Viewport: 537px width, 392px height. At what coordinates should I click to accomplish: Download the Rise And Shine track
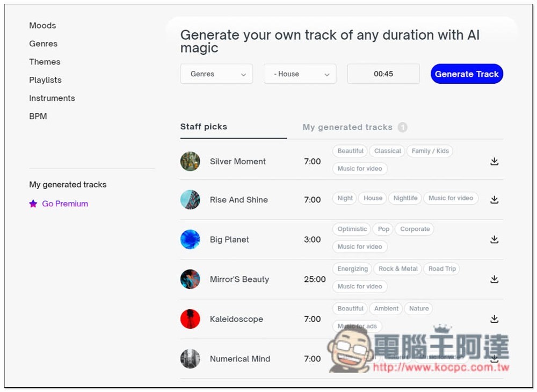point(494,200)
